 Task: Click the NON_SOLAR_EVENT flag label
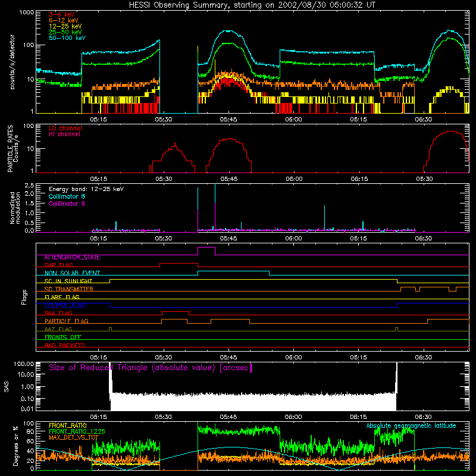click(72, 273)
